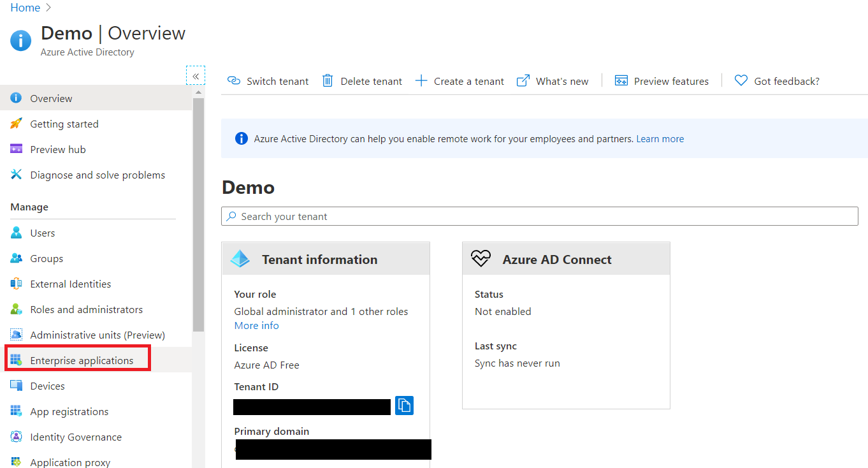Click the Switch tenant icon
868x468 pixels.
233,81
